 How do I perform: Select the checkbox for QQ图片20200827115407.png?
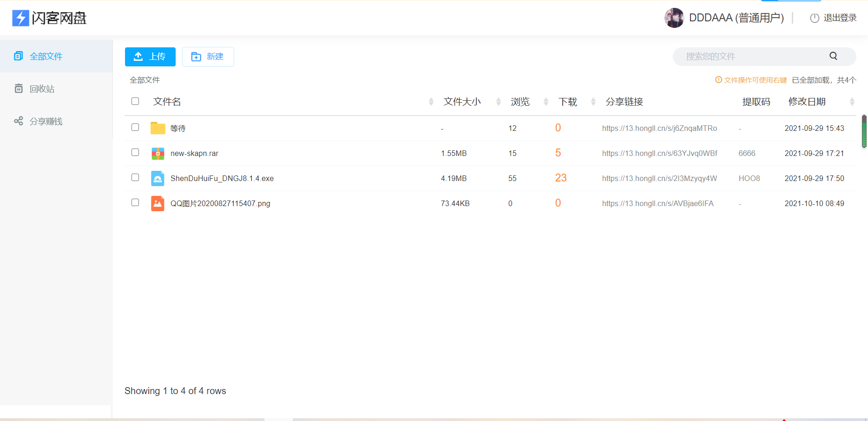[x=135, y=203]
